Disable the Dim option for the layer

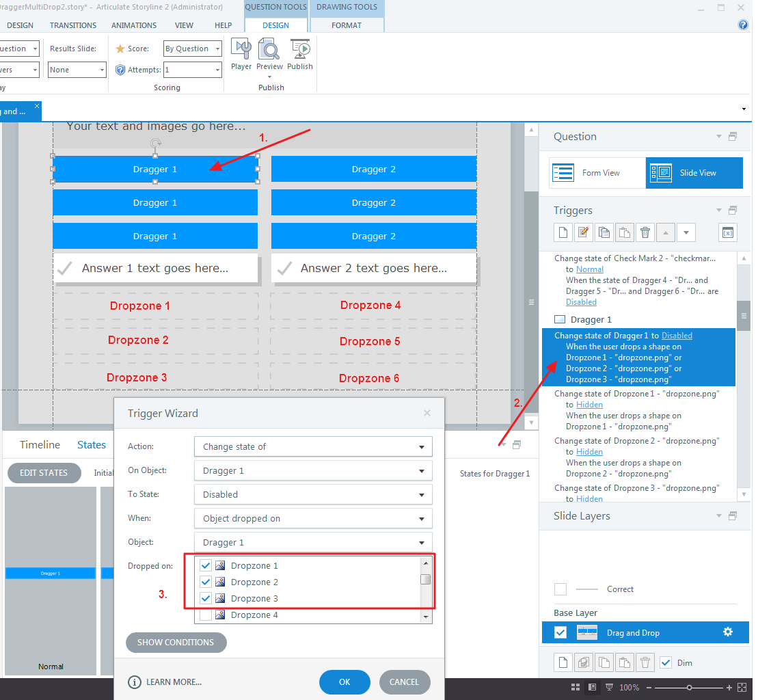666,662
